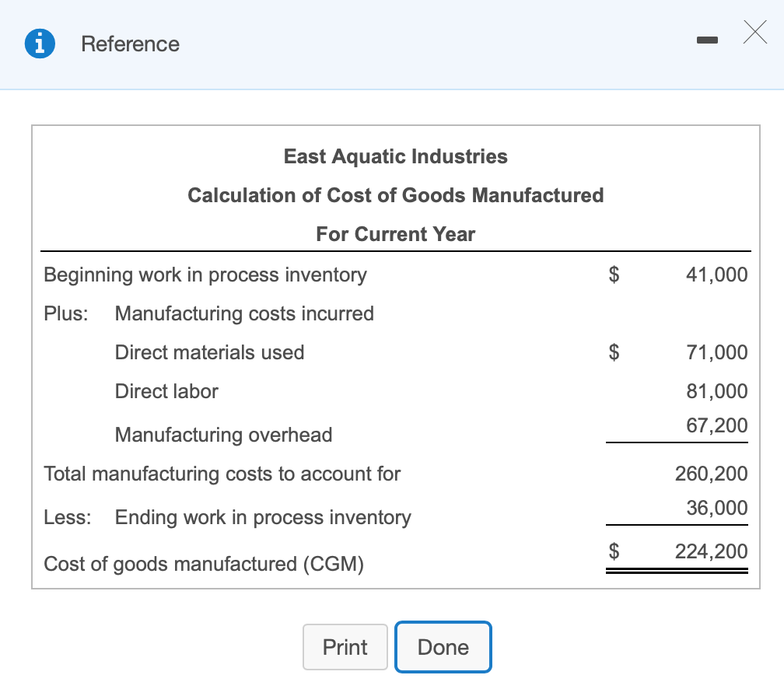Select the 81,000 direct labor amount
784x689 pixels.
(716, 391)
